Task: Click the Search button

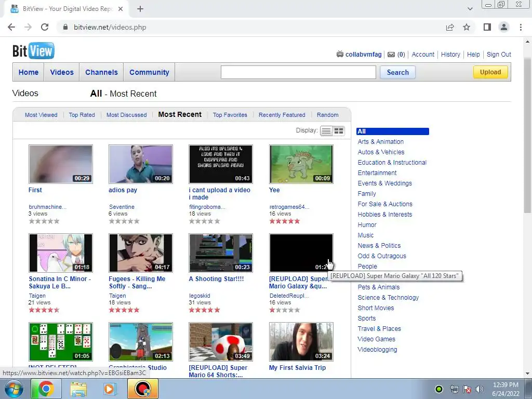Action: [397, 72]
